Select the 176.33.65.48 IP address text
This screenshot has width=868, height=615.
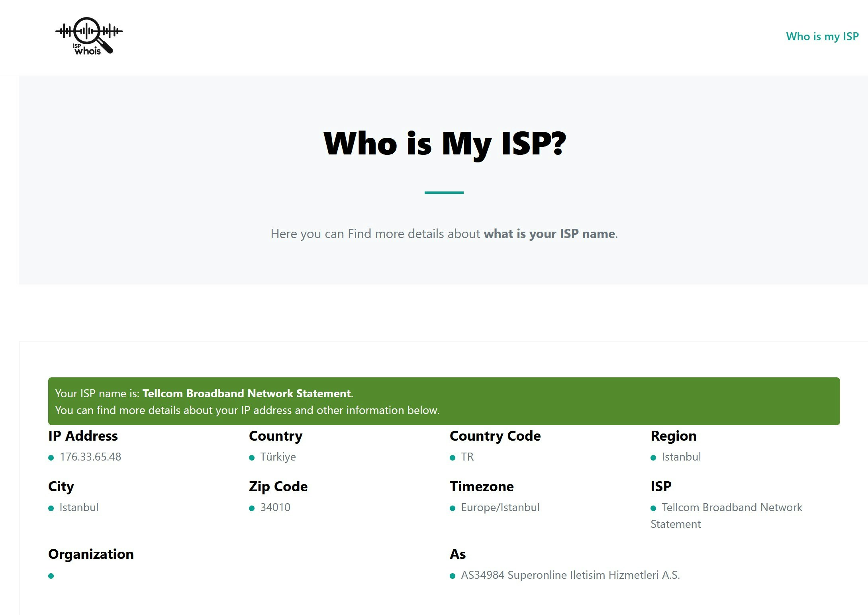pyautogui.click(x=90, y=457)
